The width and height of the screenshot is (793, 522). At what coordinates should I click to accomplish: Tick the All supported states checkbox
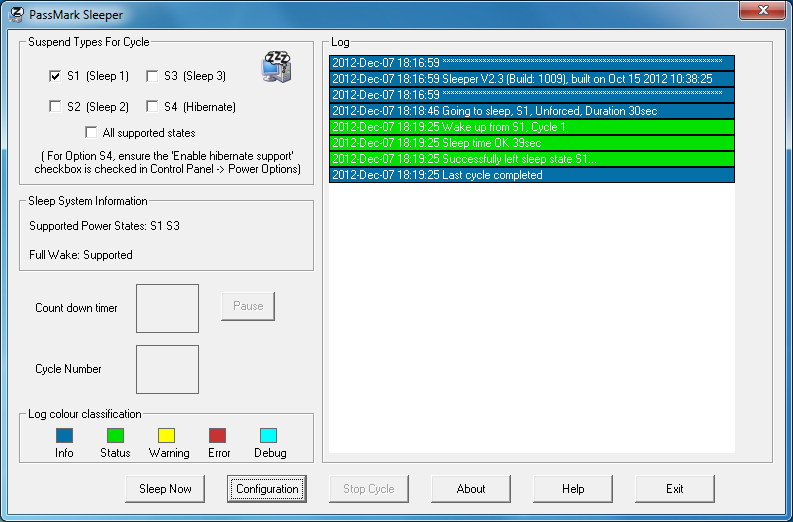pyautogui.click(x=91, y=133)
